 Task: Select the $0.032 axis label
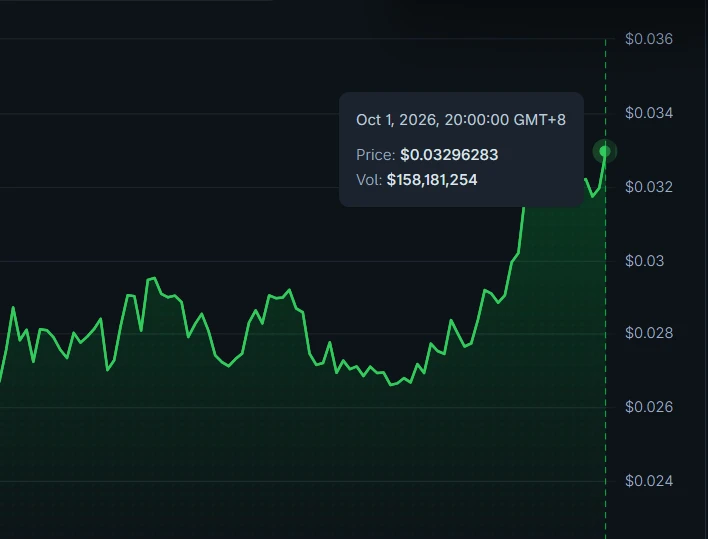(649, 187)
